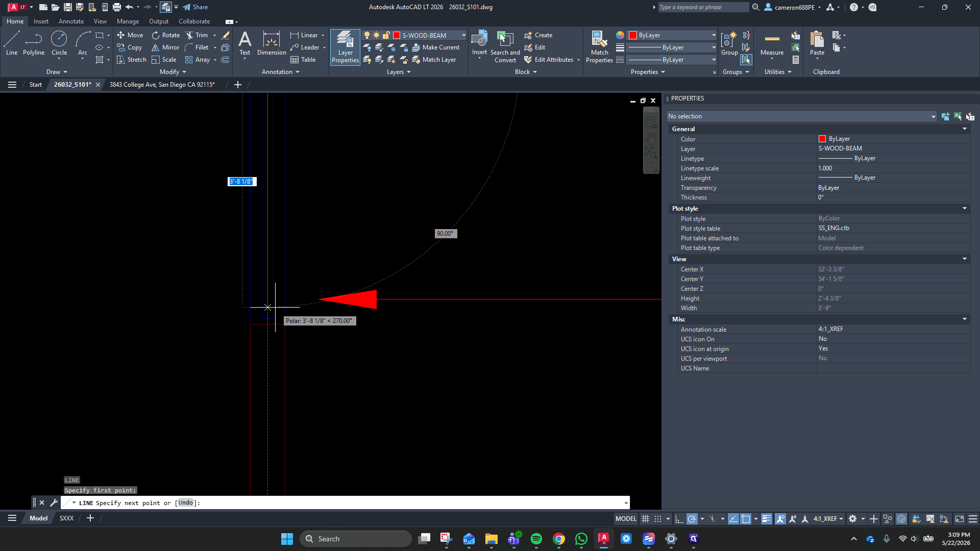Select the Arc tool
The height and width of the screenshot is (551, 980).
pos(83,43)
